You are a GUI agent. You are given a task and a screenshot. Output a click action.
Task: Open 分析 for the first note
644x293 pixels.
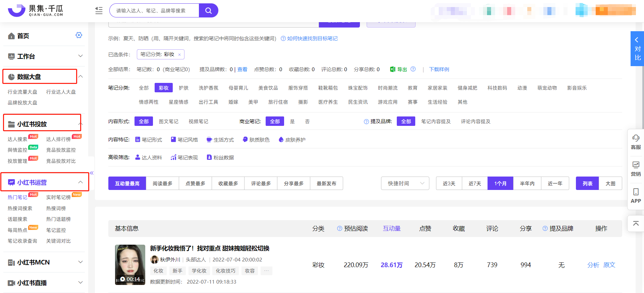[x=593, y=265]
